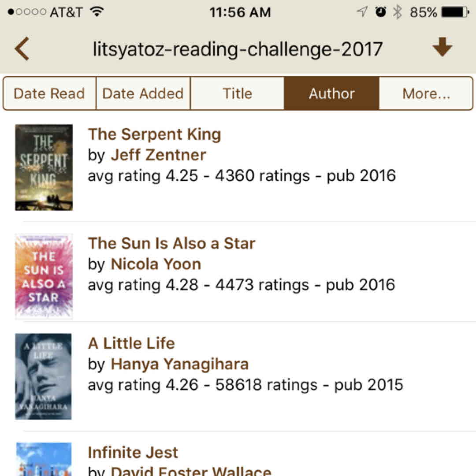The width and height of the screenshot is (476, 476).
Task: Open the More... sort options
Action: (x=426, y=93)
